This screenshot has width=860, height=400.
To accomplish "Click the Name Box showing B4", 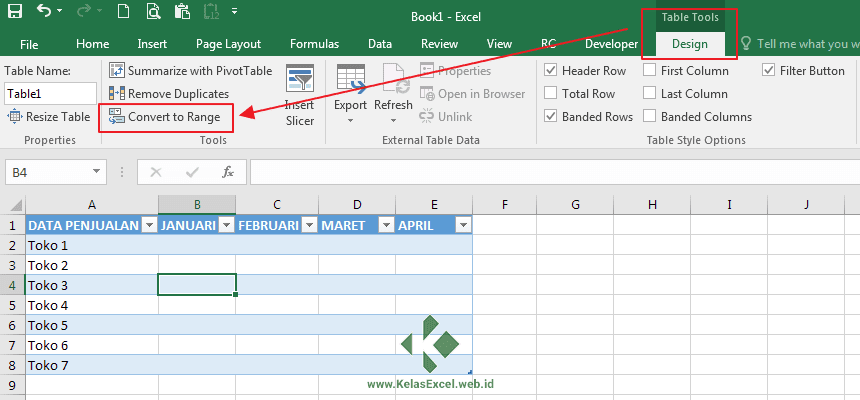I will pyautogui.click(x=47, y=172).
